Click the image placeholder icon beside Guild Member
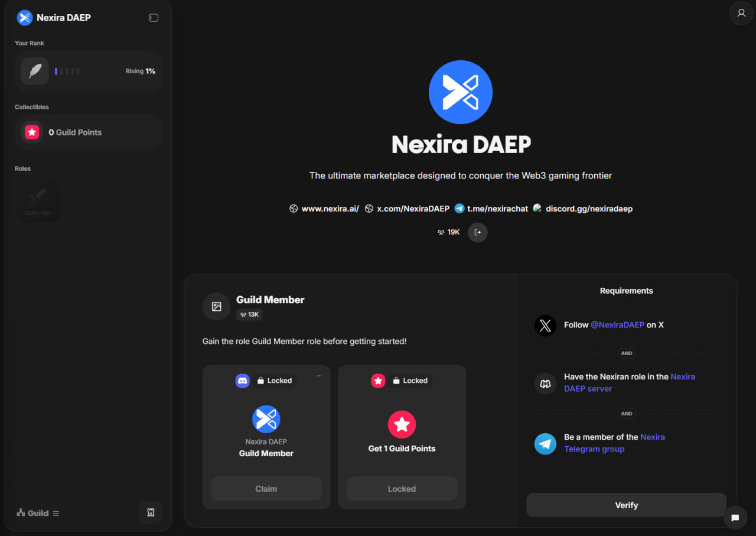756x536 pixels. point(216,307)
